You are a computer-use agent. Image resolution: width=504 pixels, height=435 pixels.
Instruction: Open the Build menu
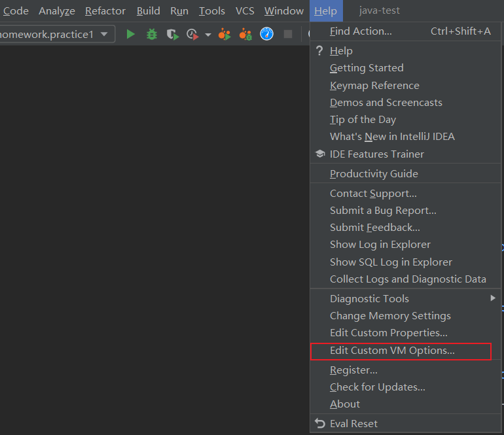pyautogui.click(x=148, y=11)
